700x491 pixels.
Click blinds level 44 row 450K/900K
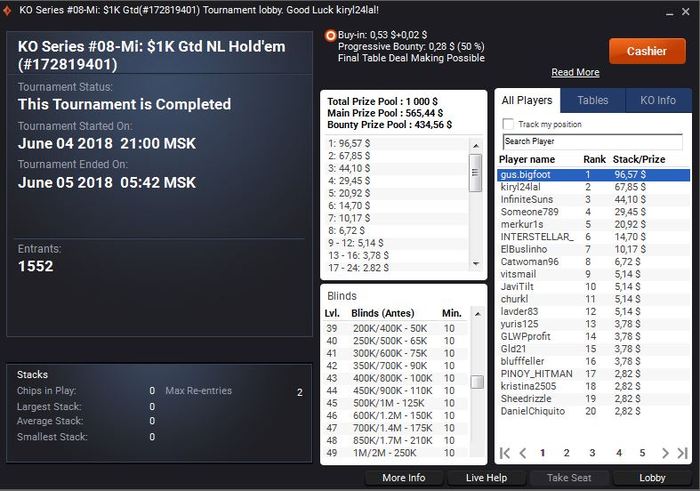[x=396, y=391]
